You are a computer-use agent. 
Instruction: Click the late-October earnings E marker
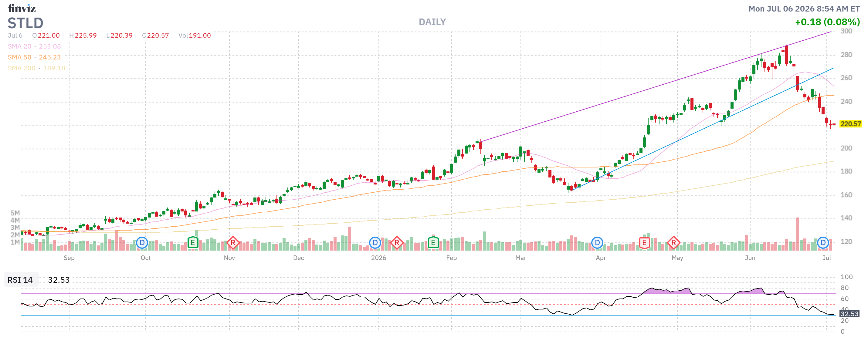193,243
